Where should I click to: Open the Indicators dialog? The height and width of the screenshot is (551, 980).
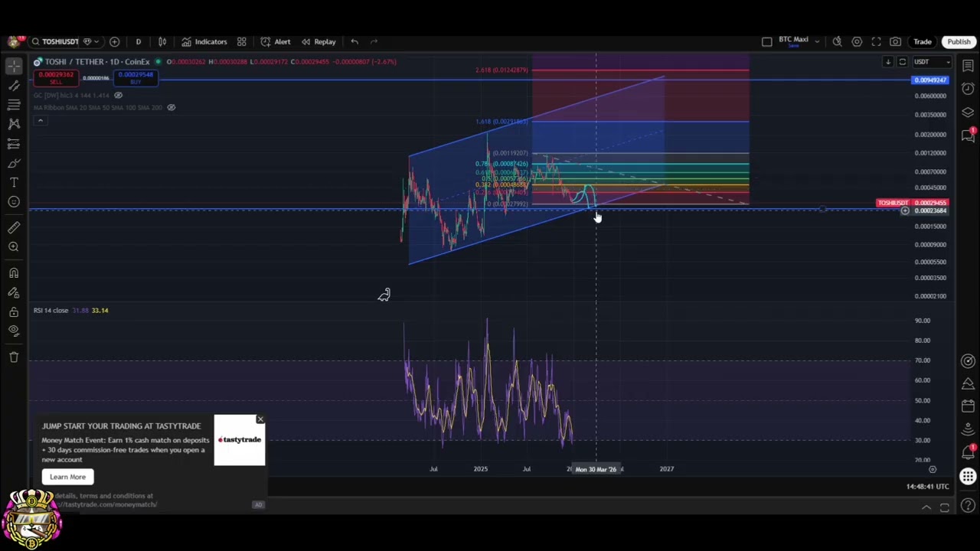[204, 41]
